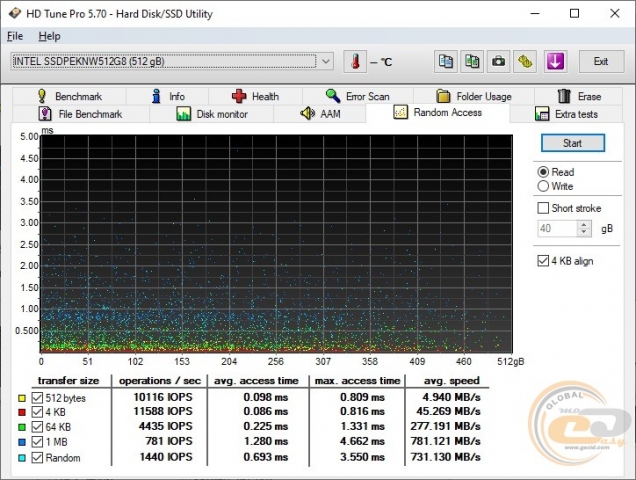Copy info to clipboard icon
The image size is (636, 480).
(x=446, y=62)
